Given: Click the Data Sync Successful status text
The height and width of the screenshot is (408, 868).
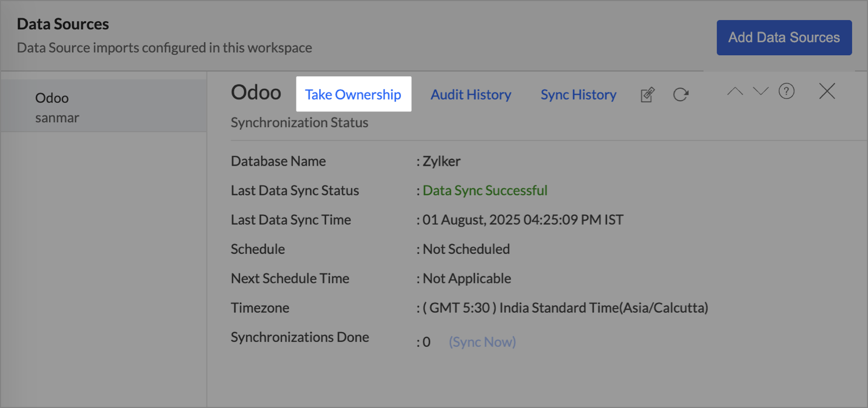Looking at the screenshot, I should tap(485, 190).
